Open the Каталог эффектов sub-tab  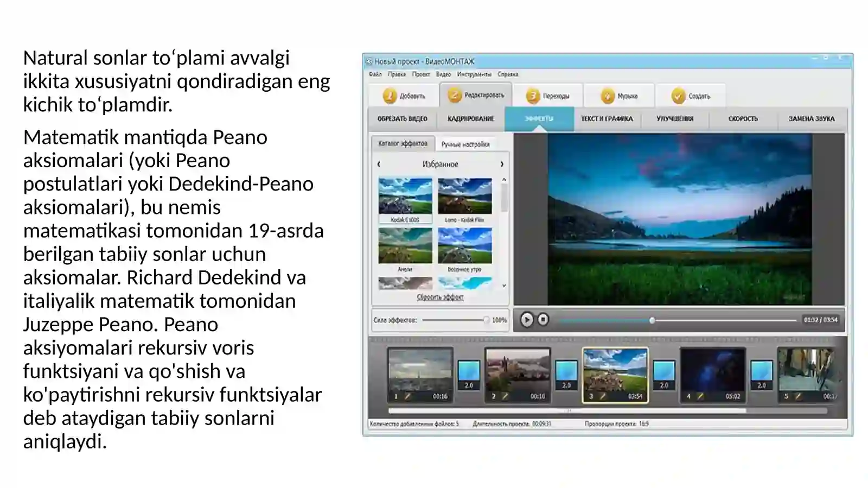pyautogui.click(x=403, y=143)
